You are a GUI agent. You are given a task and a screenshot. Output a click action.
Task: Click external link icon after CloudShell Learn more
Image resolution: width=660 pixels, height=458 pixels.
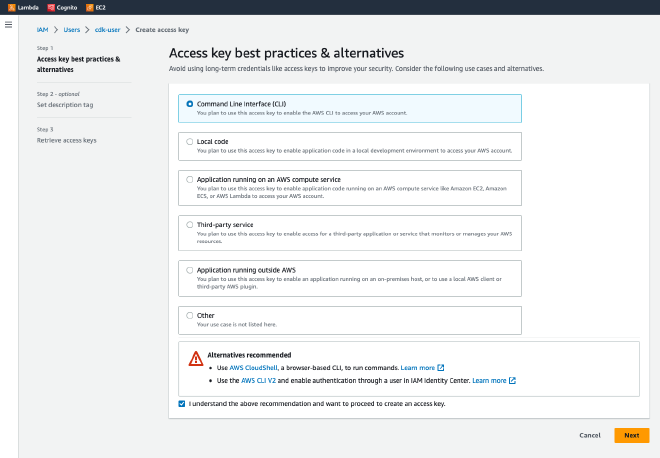click(x=441, y=368)
